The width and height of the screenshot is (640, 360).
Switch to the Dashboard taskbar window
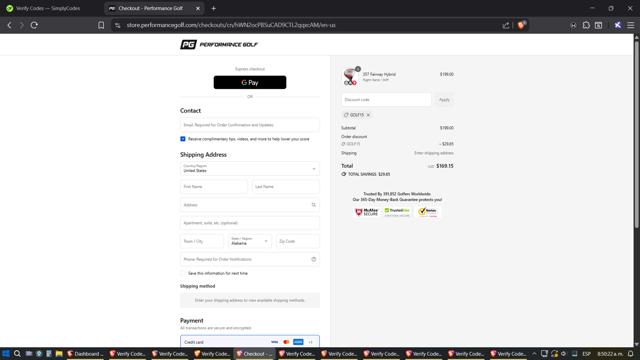[x=85, y=353]
